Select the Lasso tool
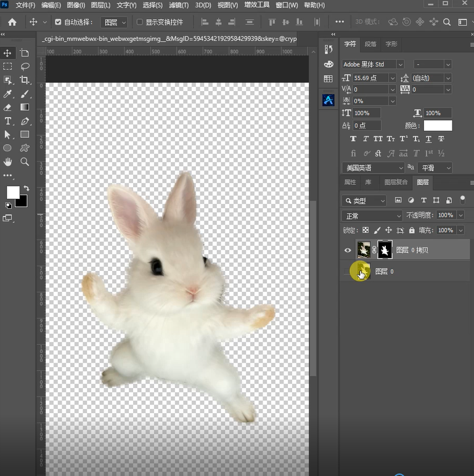474x476 pixels. click(25, 66)
